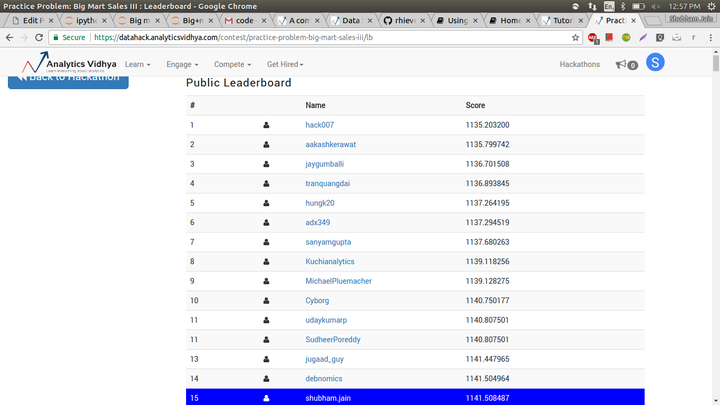Expand the Engage dropdown menu

pyautogui.click(x=182, y=64)
